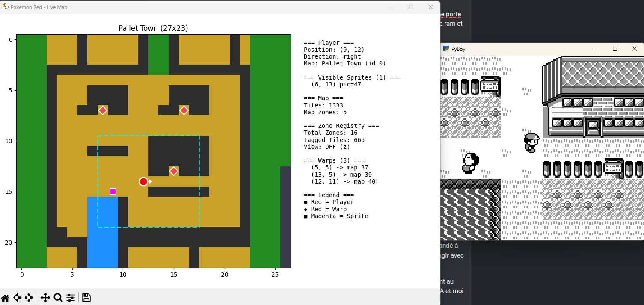This screenshot has width=644, height=305.
Task: Open the Configure subplots sliders icon
Action: click(x=71, y=298)
